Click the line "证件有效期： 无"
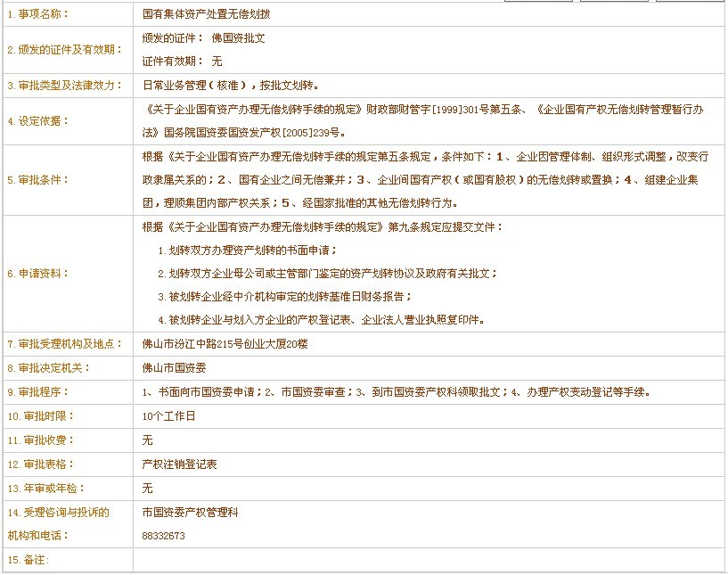 tap(182, 62)
